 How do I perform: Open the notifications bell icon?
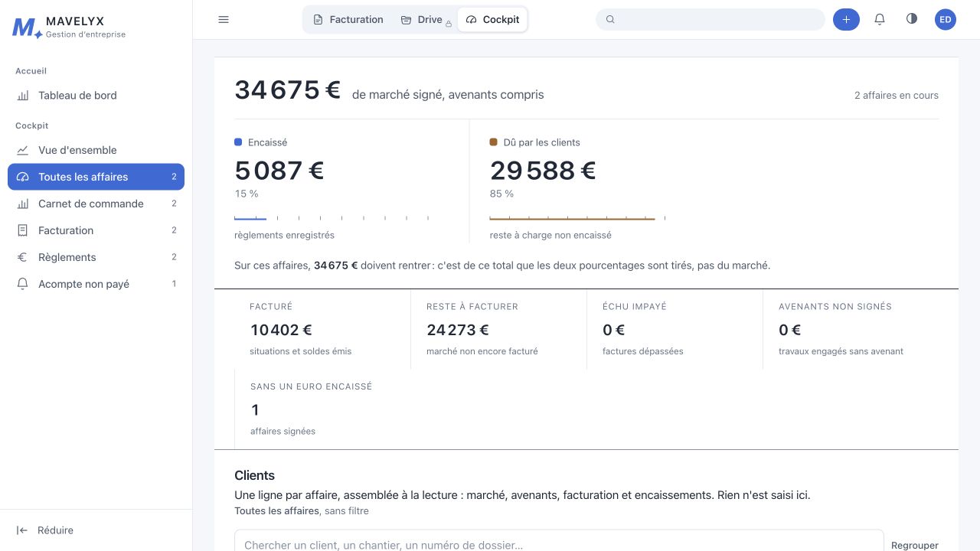coord(880,20)
